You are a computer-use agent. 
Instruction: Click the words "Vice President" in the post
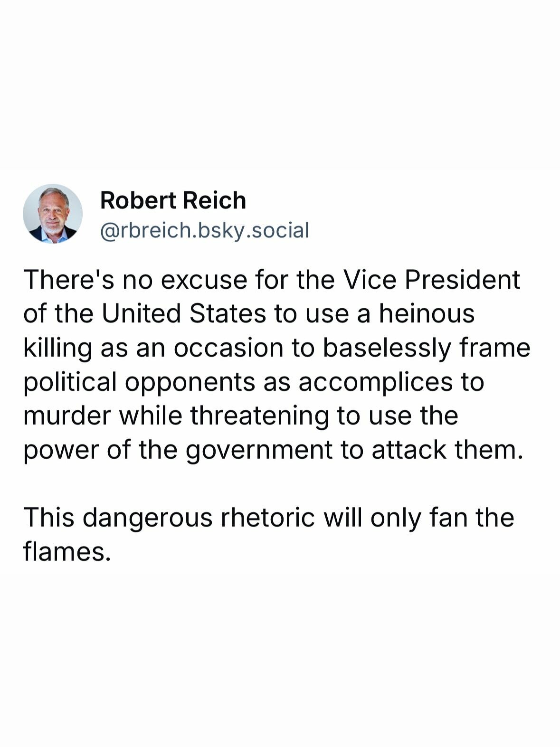point(431,280)
